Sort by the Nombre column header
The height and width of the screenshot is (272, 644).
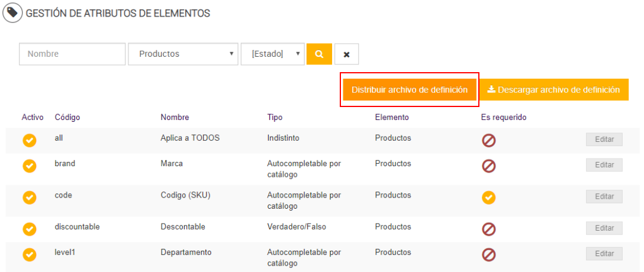175,117
